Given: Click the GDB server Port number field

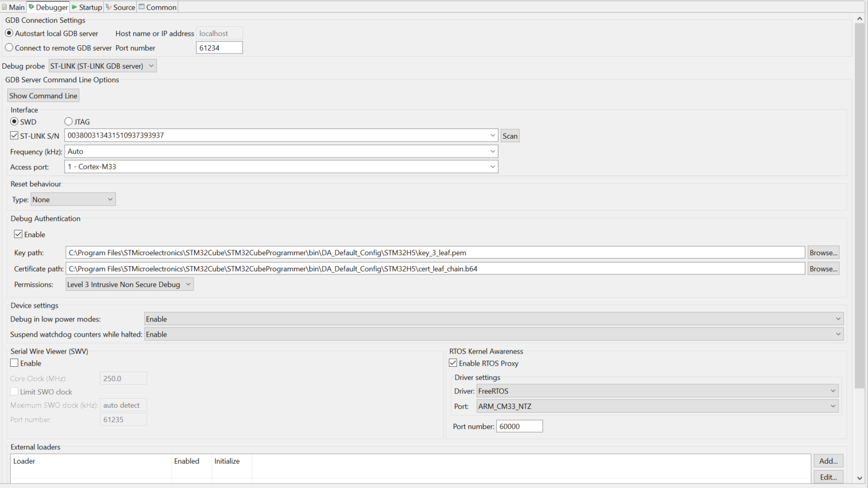Looking at the screenshot, I should (x=219, y=47).
